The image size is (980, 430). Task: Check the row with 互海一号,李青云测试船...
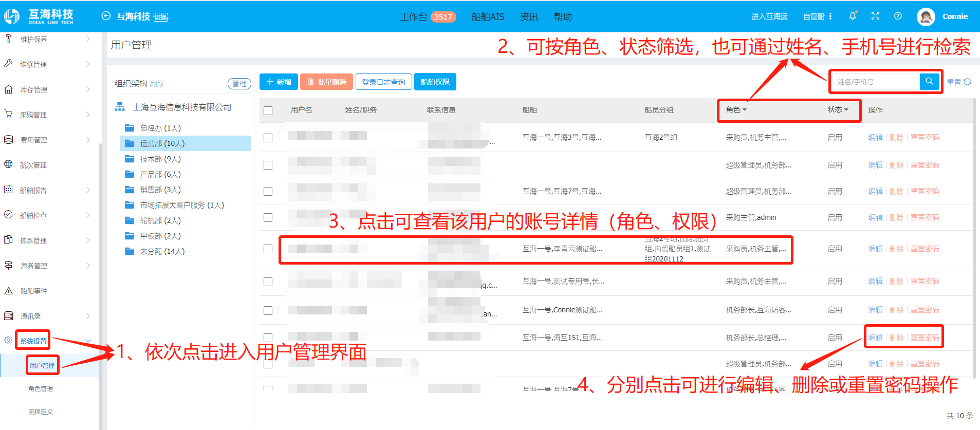point(268,249)
